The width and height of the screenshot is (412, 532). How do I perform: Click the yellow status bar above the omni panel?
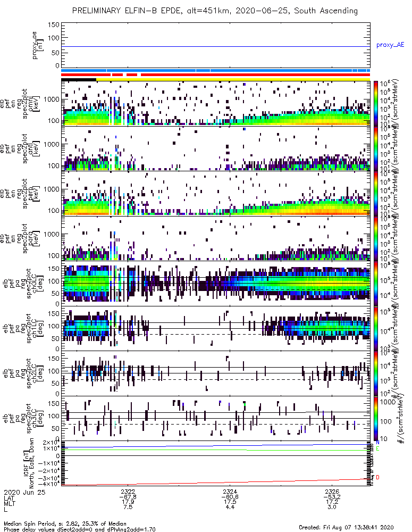233,80
